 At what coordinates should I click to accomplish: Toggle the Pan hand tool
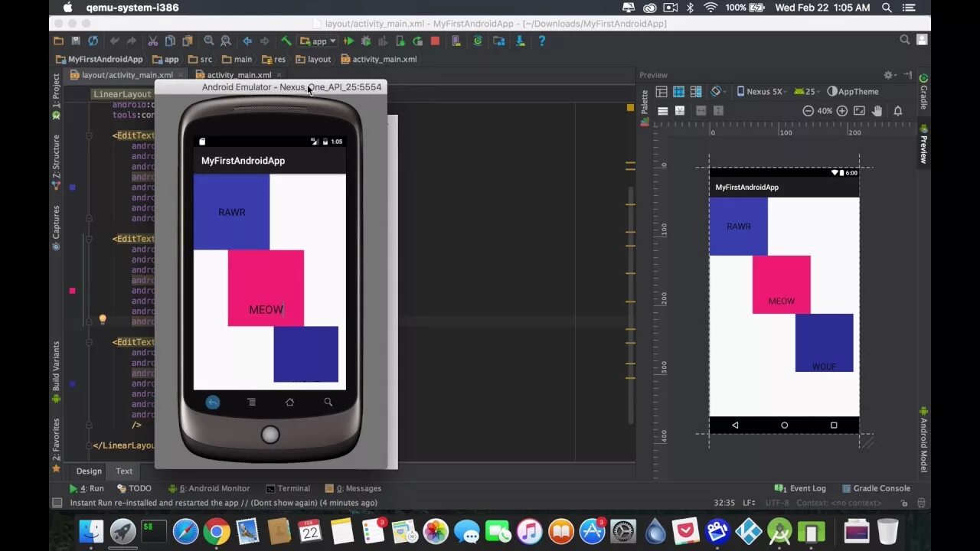coord(877,111)
